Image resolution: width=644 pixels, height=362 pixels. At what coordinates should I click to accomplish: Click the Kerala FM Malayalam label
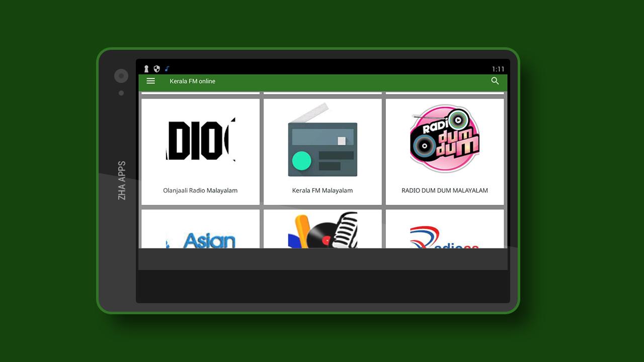pyautogui.click(x=323, y=191)
